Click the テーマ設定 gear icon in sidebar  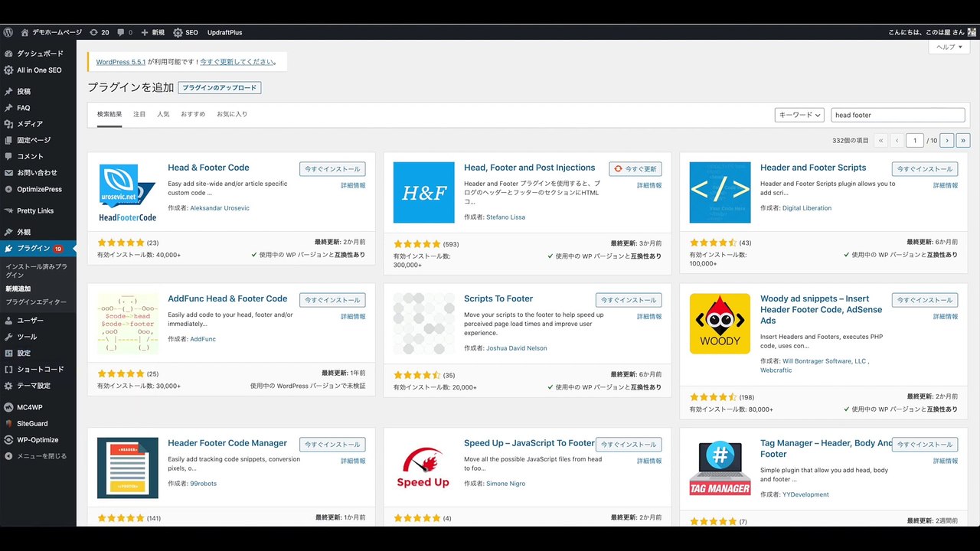point(8,386)
